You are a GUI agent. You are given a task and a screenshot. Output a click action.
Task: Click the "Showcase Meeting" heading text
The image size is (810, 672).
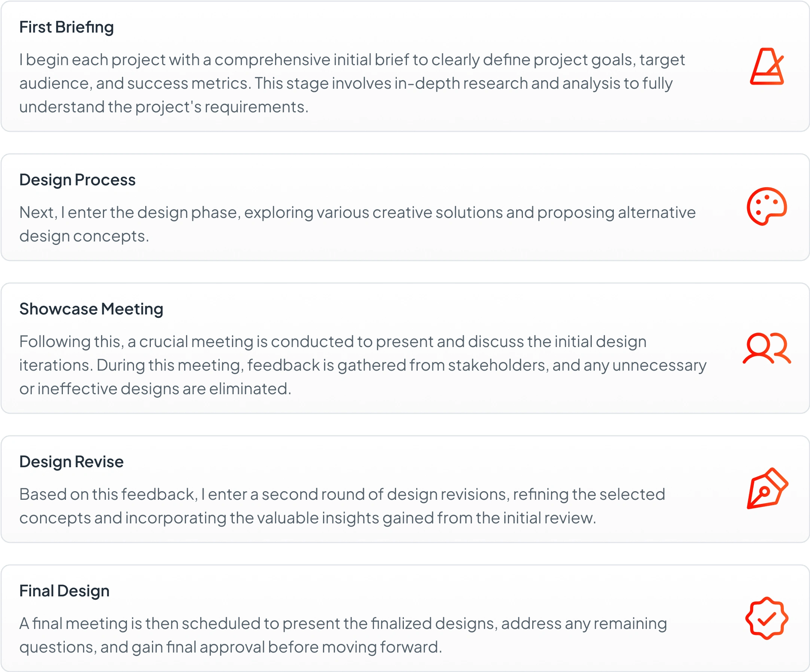coord(91,309)
